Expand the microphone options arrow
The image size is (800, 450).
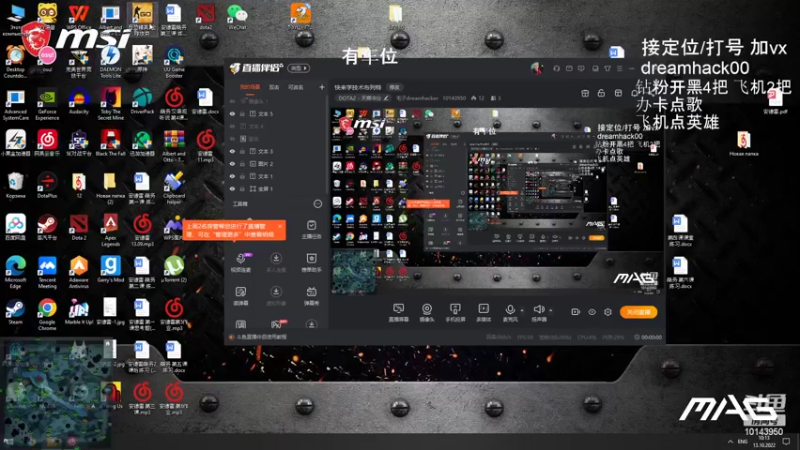point(522,310)
